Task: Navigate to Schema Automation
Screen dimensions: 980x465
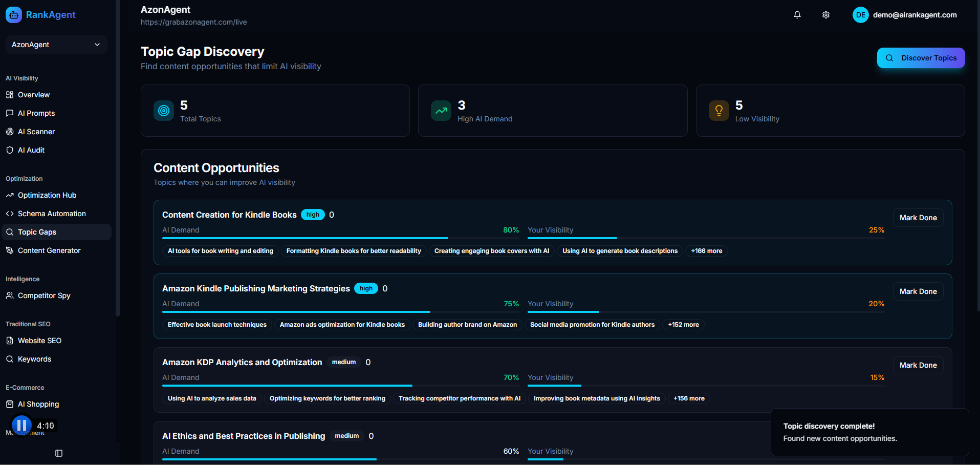Action: coord(52,214)
